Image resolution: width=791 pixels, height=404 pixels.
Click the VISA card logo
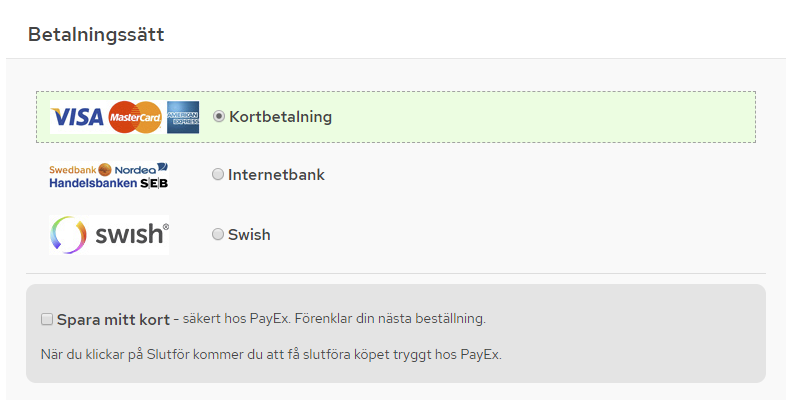(77, 117)
